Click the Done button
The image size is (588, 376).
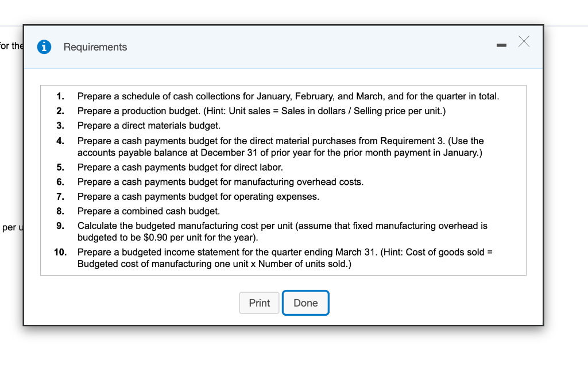tap(305, 303)
